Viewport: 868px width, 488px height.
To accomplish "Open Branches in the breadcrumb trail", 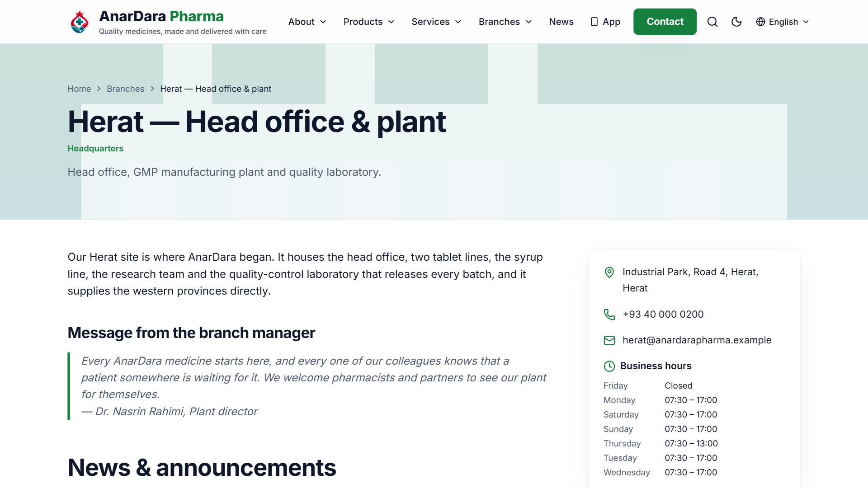I will pos(126,89).
